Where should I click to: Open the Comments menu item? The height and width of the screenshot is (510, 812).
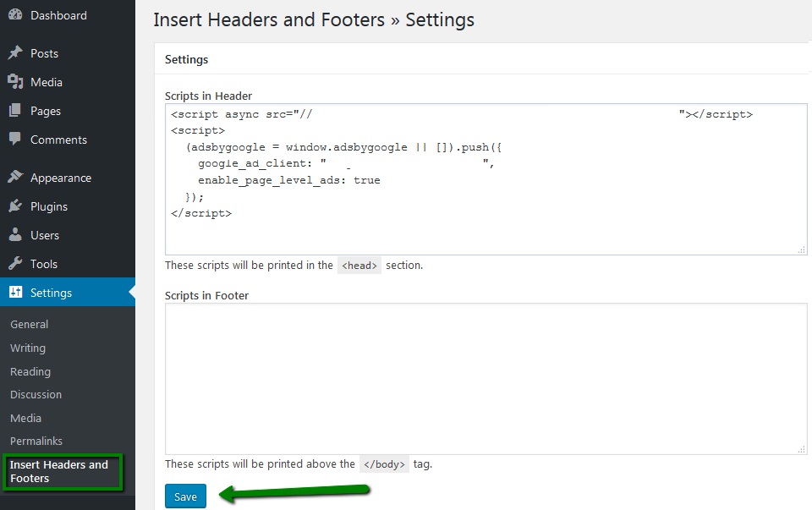[58, 140]
